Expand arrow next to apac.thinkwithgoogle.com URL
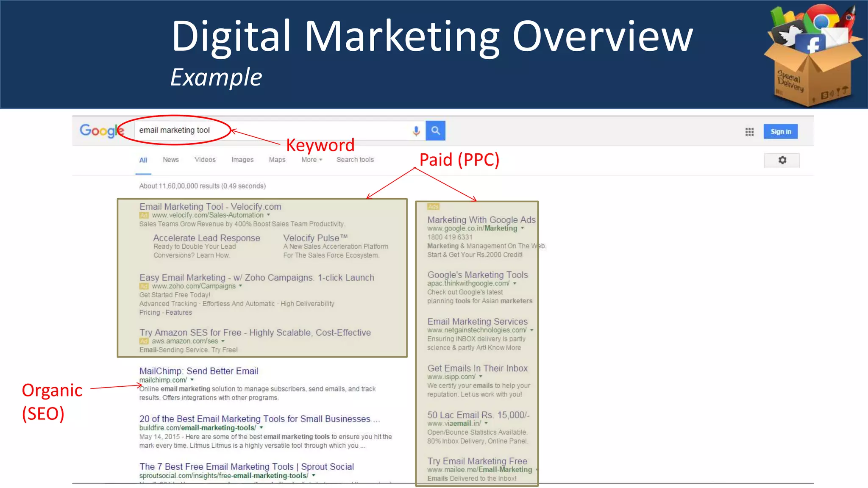Screen dimensions: 868x488 515,283
